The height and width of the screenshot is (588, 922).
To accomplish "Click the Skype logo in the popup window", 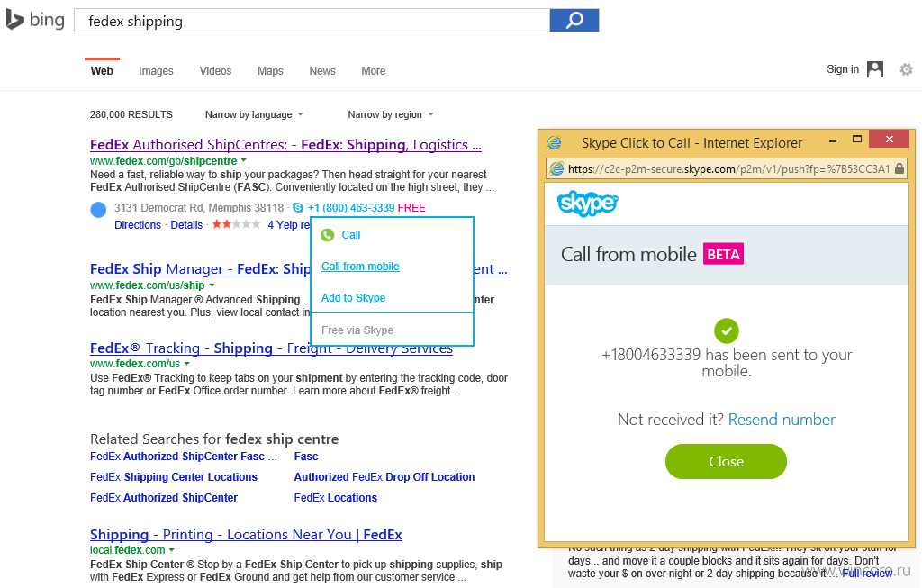I will point(587,204).
